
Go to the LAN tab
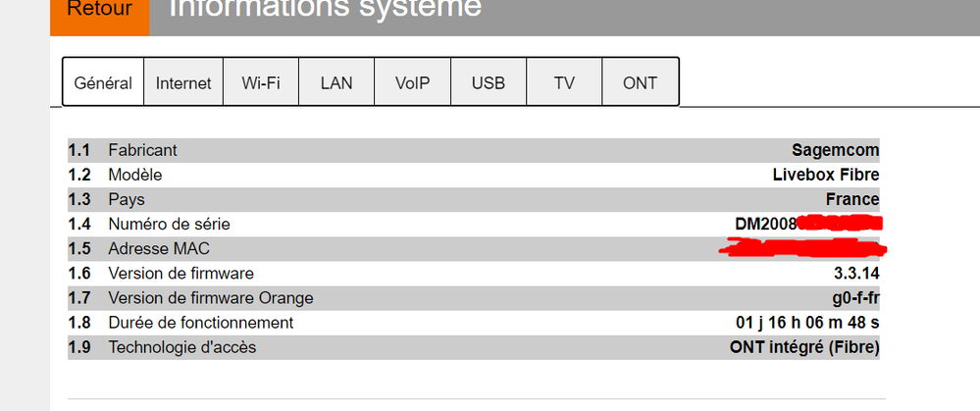[x=336, y=82]
